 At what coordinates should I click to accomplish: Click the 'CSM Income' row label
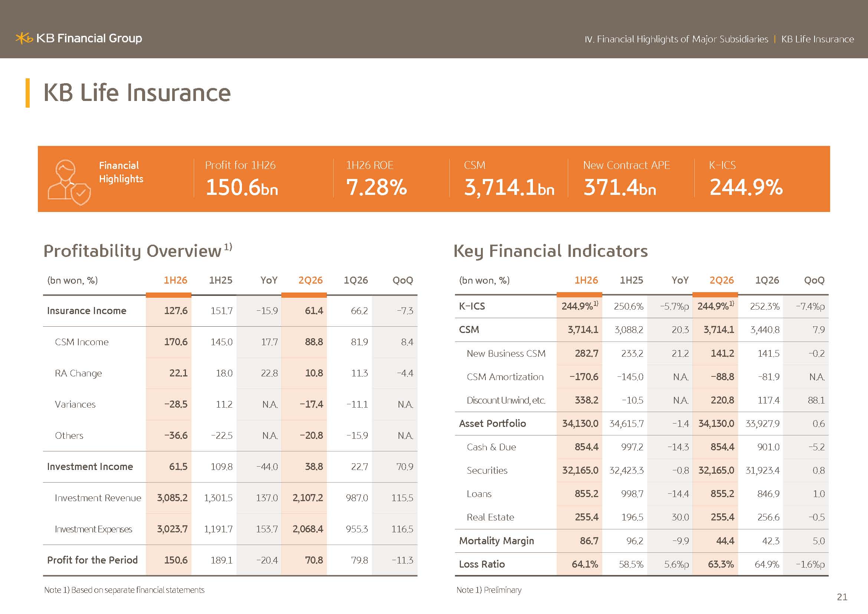pyautogui.click(x=82, y=342)
